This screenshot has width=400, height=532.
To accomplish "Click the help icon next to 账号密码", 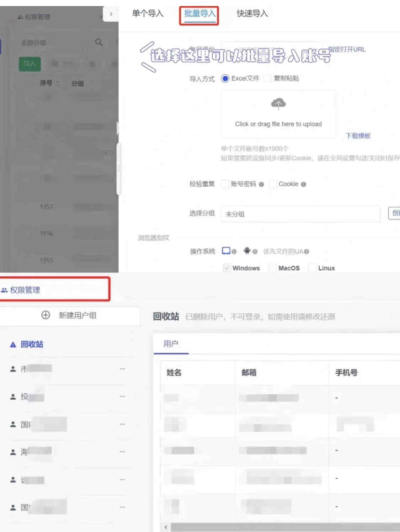I will point(261,184).
